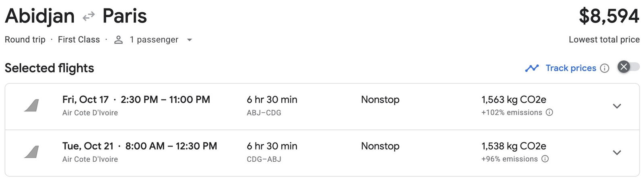The width and height of the screenshot is (644, 181).
Task: Click the passenger person icon
Action: (118, 40)
